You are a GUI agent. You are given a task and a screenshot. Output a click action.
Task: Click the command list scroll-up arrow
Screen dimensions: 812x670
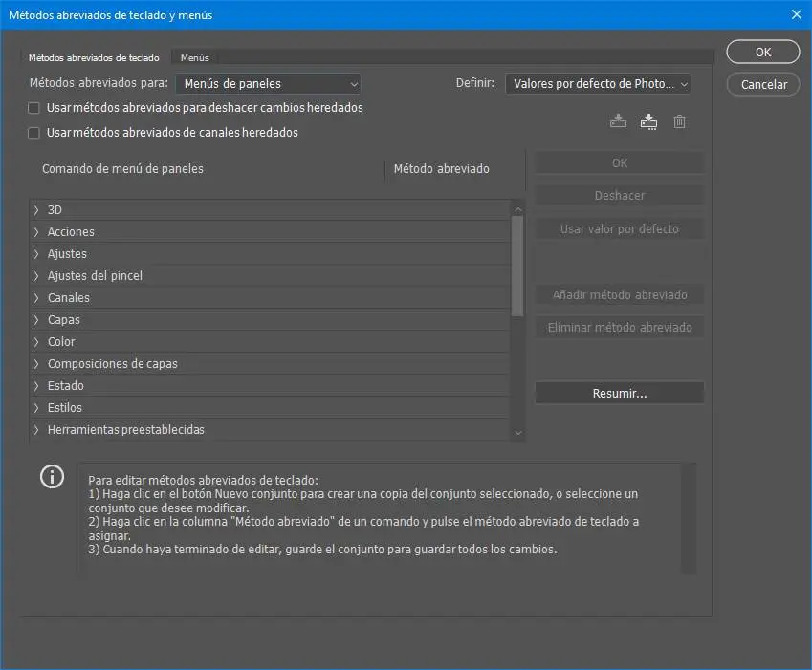click(x=517, y=209)
